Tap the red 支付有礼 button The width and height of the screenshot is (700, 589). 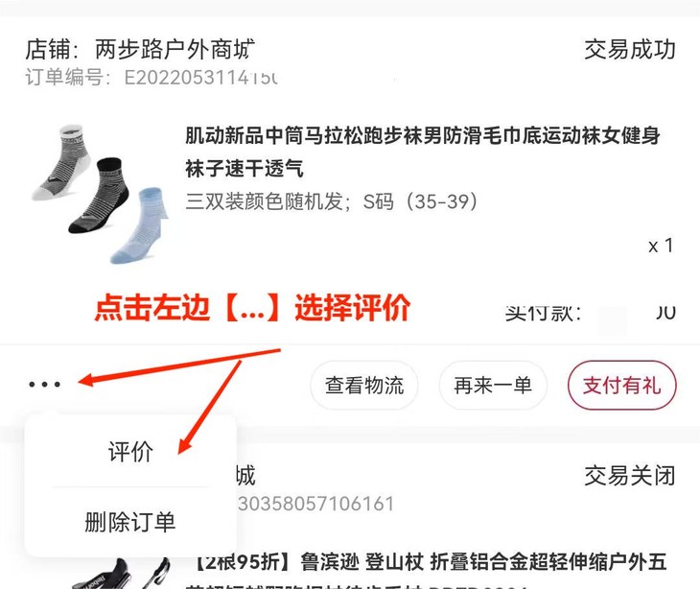click(622, 386)
